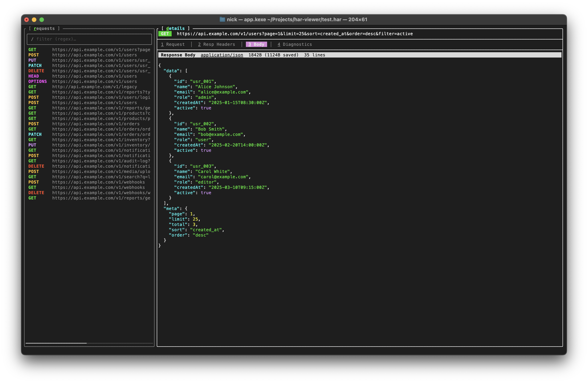Open the Resp Headers tab
The height and width of the screenshot is (383, 588).
pyautogui.click(x=216, y=44)
